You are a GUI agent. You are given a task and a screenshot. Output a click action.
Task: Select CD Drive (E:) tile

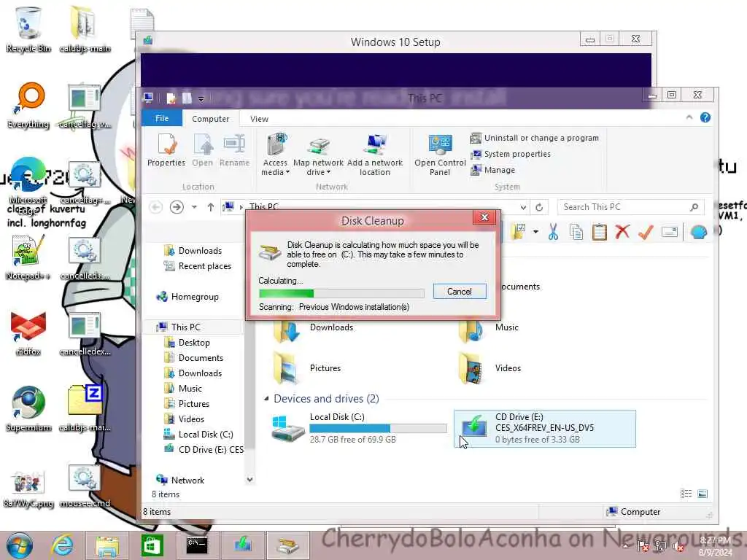click(x=544, y=428)
